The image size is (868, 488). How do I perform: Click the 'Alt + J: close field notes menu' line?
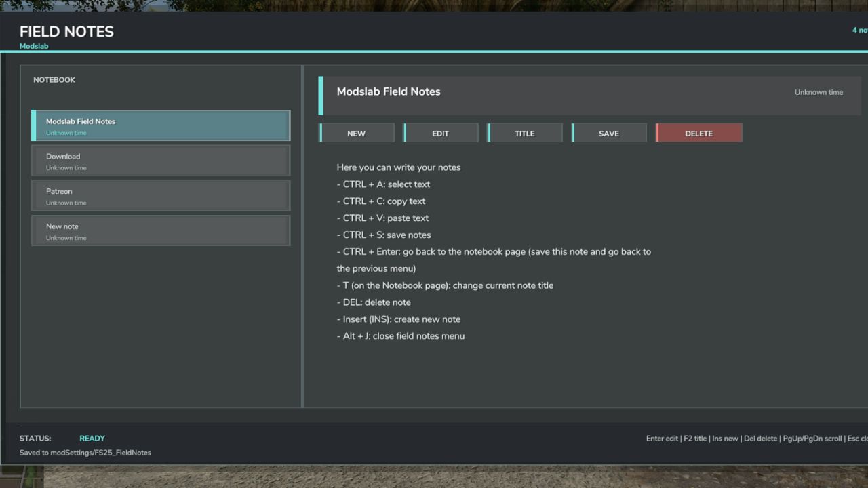(x=400, y=335)
